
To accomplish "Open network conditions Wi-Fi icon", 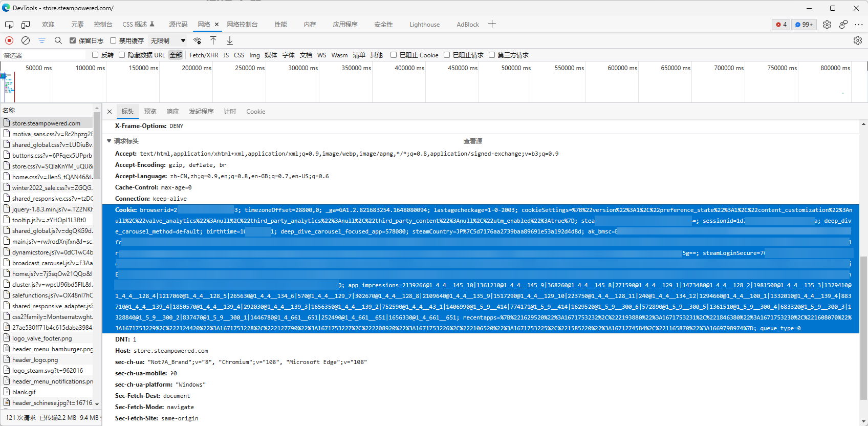I will point(197,40).
